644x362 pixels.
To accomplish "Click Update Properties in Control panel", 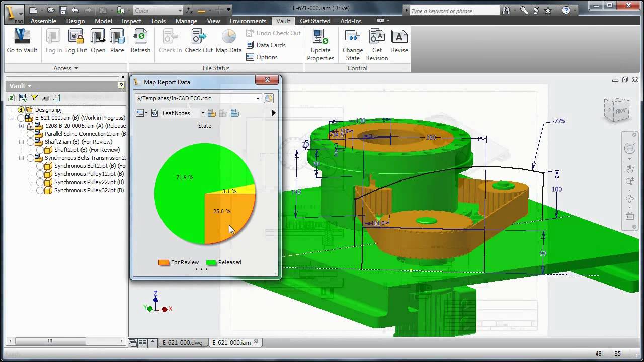I will pos(320,45).
